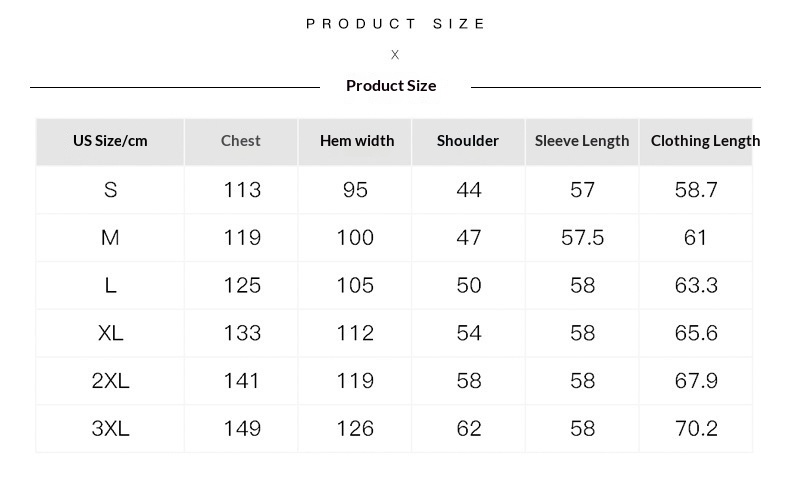Click the small X below PRODUCT SIZE
The width and height of the screenshot is (790, 477).
395,55
